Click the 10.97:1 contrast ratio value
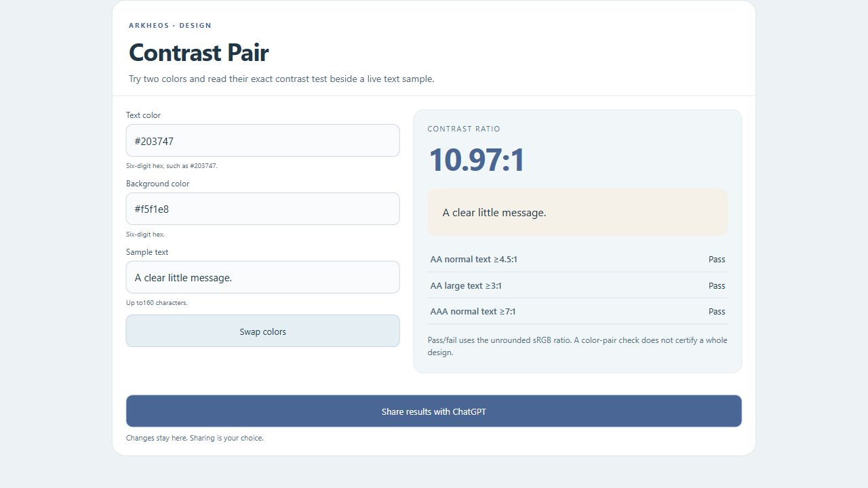 477,161
